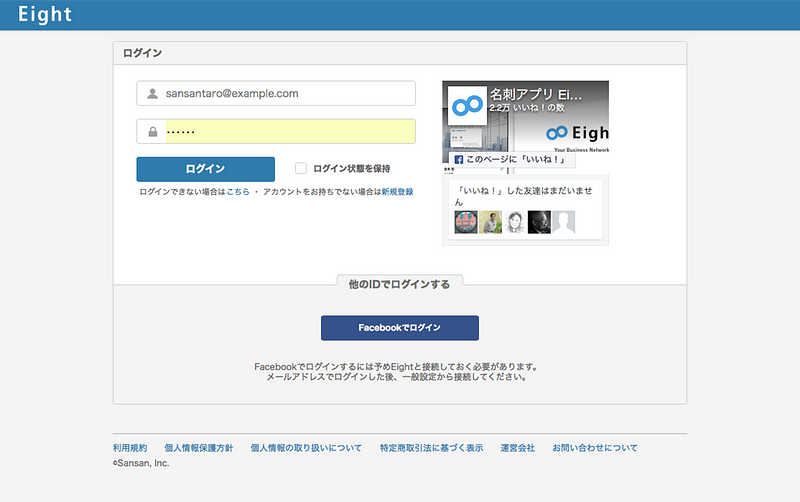
Task: Click the 他のIDでログインする heading
Action: pos(399,284)
